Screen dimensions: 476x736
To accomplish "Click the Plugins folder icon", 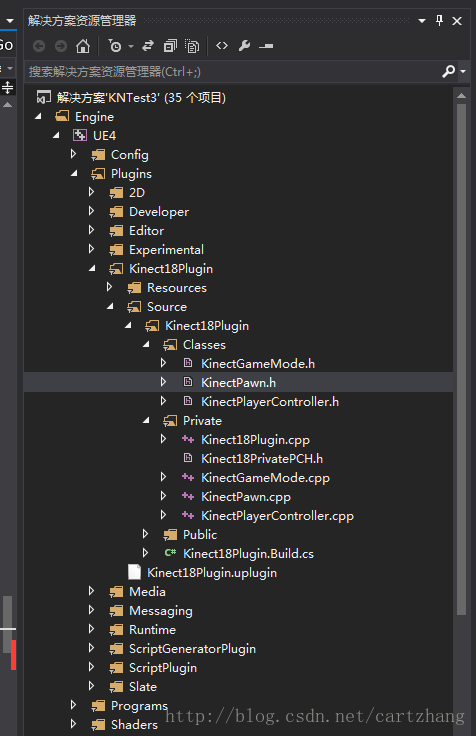I will click(98, 174).
